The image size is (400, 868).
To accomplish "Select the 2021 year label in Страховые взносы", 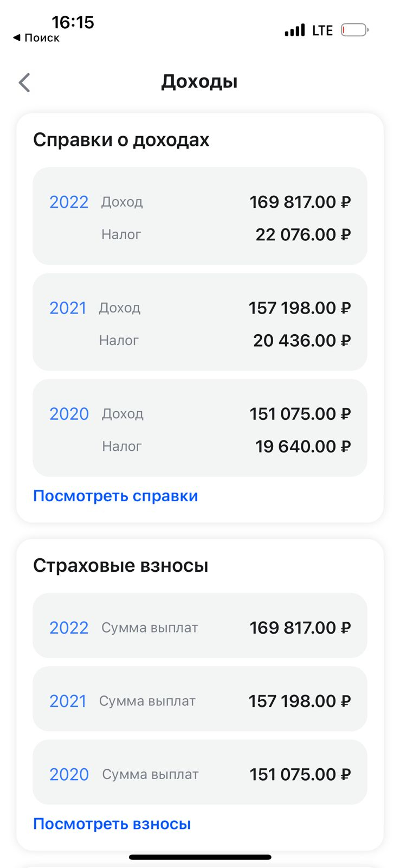I will [x=68, y=701].
